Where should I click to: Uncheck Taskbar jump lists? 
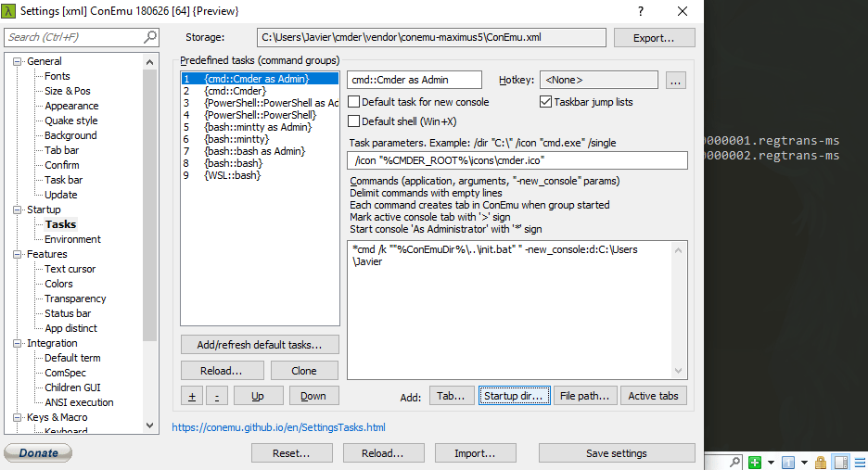(546, 102)
